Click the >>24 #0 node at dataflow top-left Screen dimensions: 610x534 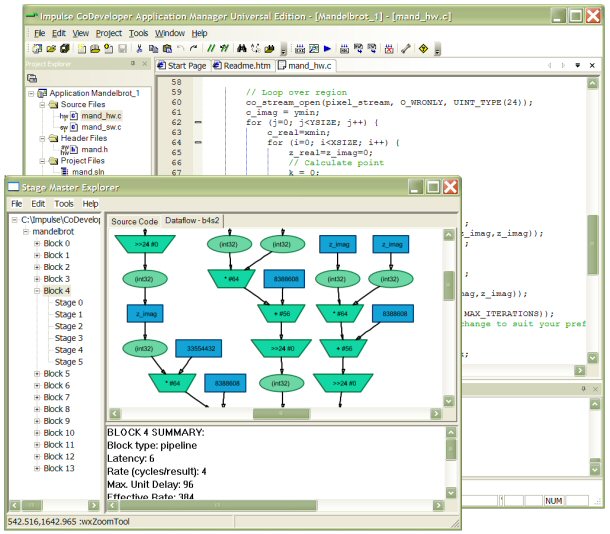[145, 244]
